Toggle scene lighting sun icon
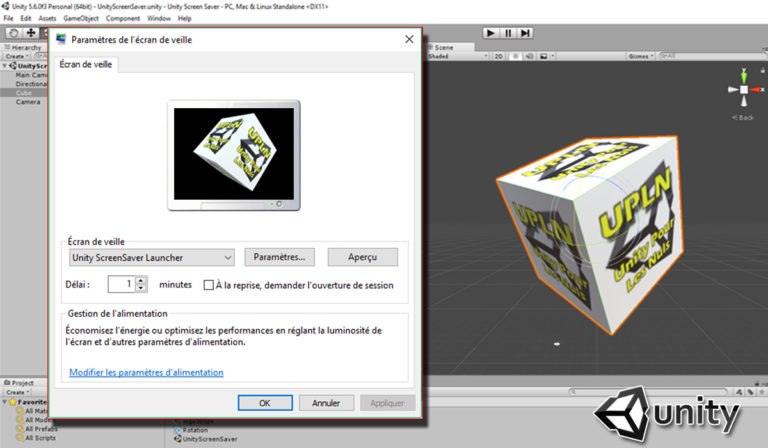The width and height of the screenshot is (768, 448). click(x=515, y=56)
